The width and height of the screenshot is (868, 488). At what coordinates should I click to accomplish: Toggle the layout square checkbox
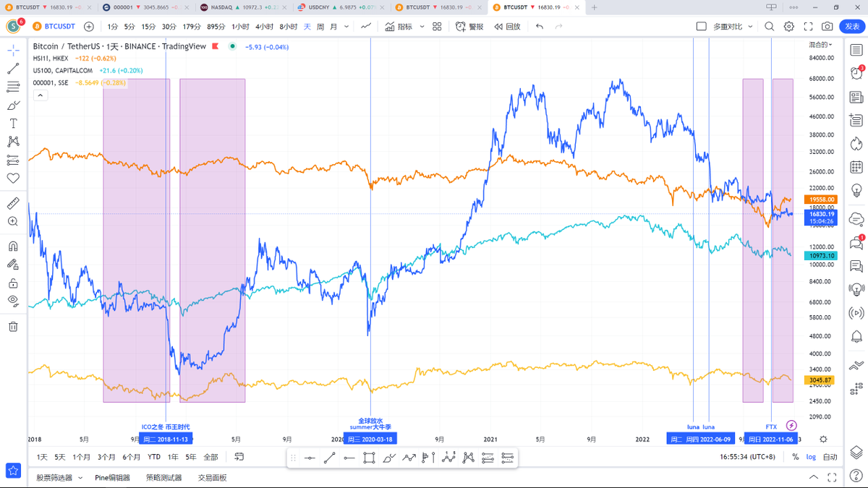[701, 27]
